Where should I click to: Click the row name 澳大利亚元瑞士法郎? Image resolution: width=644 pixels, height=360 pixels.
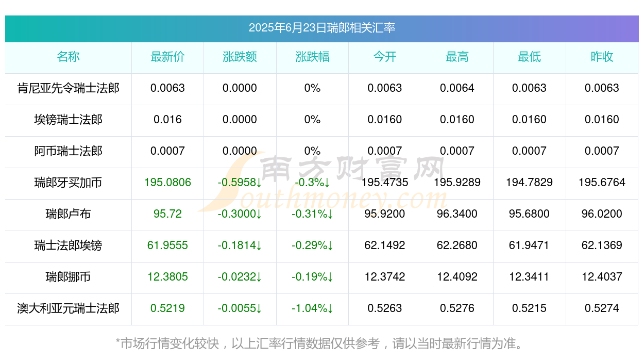(69, 308)
